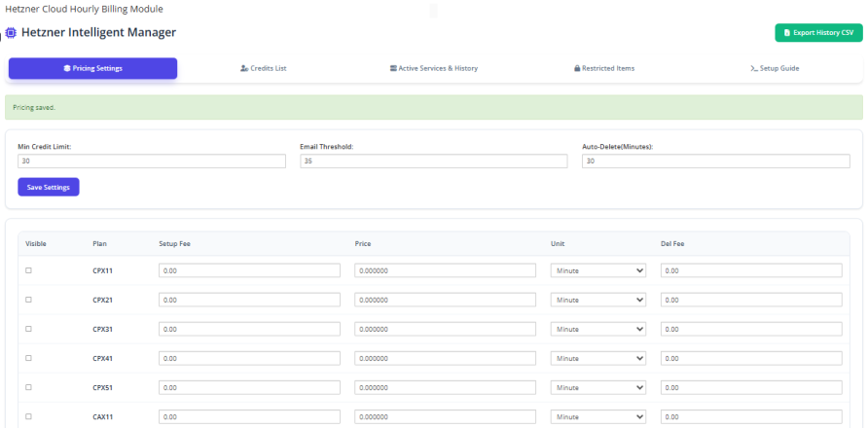This screenshot has width=868, height=428.
Task: Toggle the Visible checkbox for CPX41
Action: tap(29, 358)
